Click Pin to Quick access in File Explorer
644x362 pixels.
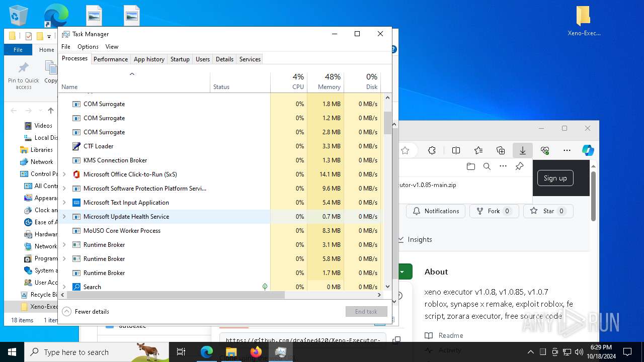[x=23, y=76]
